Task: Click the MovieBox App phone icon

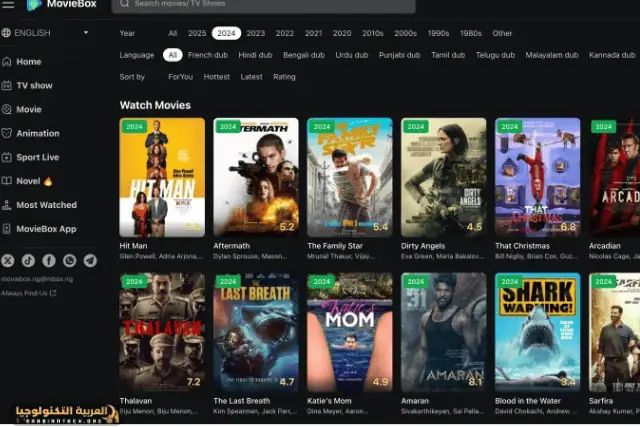Action: click(7, 229)
